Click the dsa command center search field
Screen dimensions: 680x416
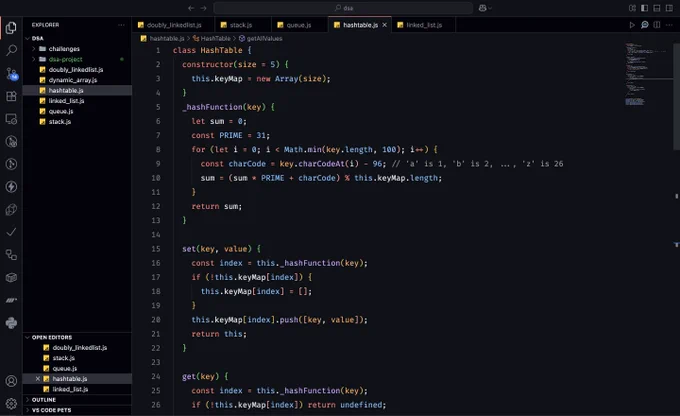click(x=343, y=8)
